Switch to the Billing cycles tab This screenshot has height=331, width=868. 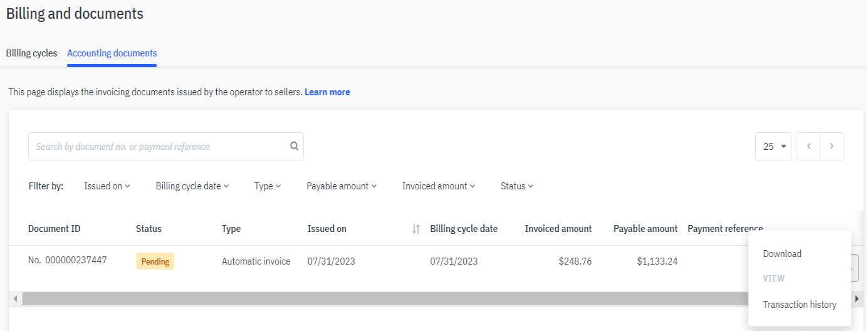pos(31,53)
